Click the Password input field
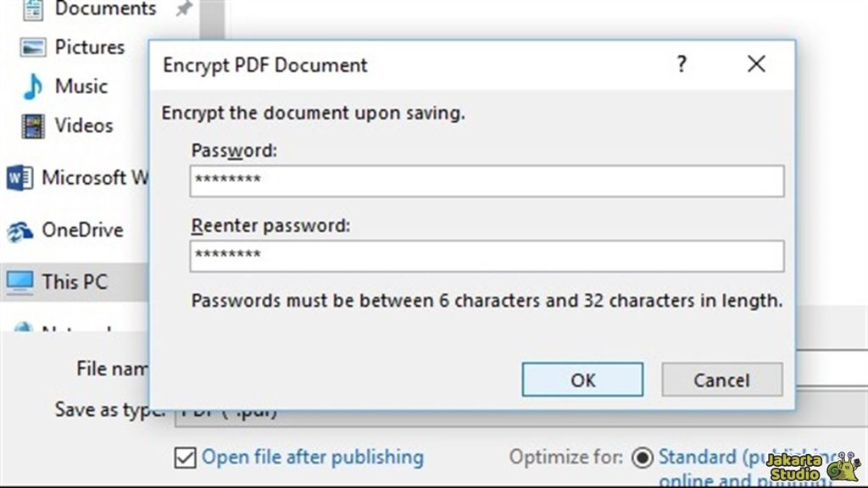The height and width of the screenshot is (488, 868). click(x=487, y=180)
